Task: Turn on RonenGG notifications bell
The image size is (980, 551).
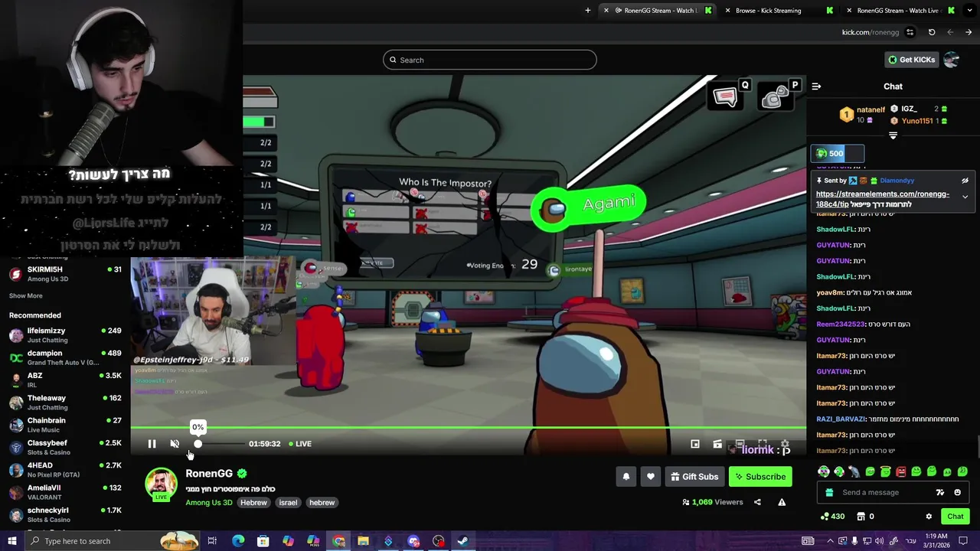Action: point(626,477)
